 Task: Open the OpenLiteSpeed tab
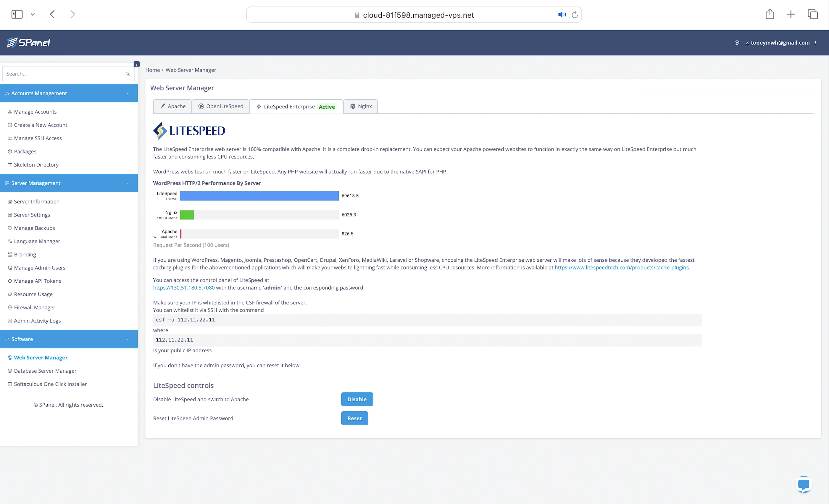click(x=220, y=106)
